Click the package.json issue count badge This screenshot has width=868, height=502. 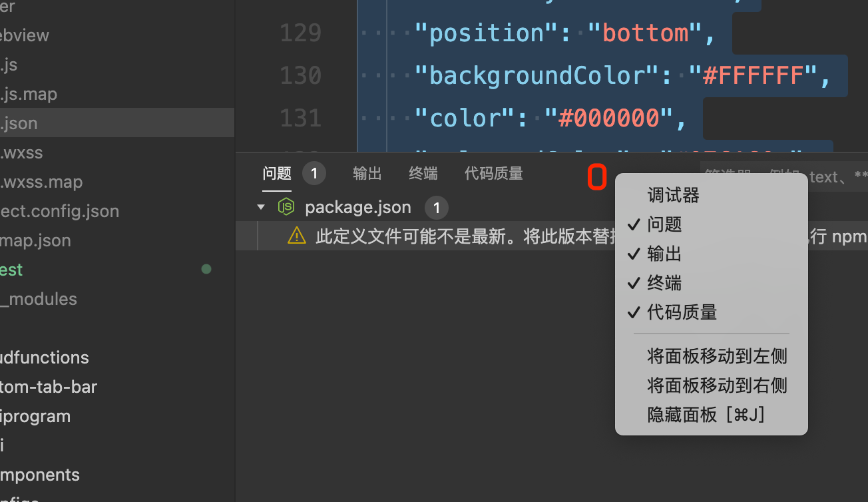(436, 208)
